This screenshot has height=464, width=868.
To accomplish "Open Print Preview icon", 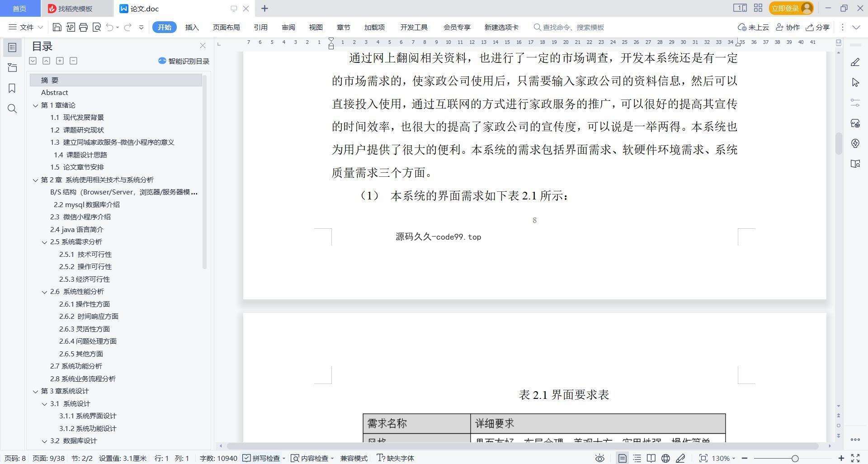I will coord(96,27).
